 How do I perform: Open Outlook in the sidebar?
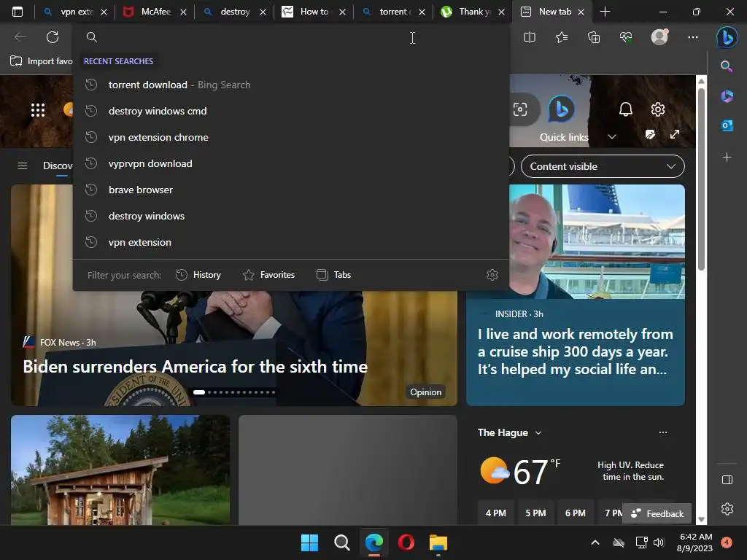pyautogui.click(x=727, y=125)
